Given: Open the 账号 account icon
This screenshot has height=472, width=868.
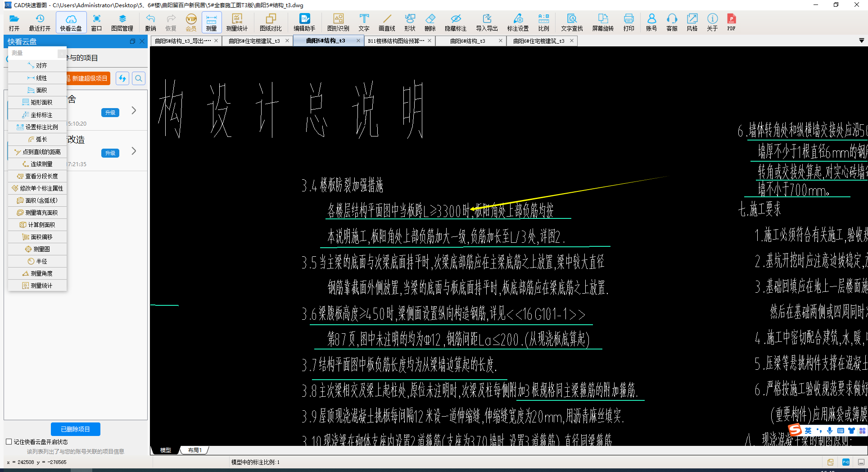Looking at the screenshot, I should tap(651, 22).
